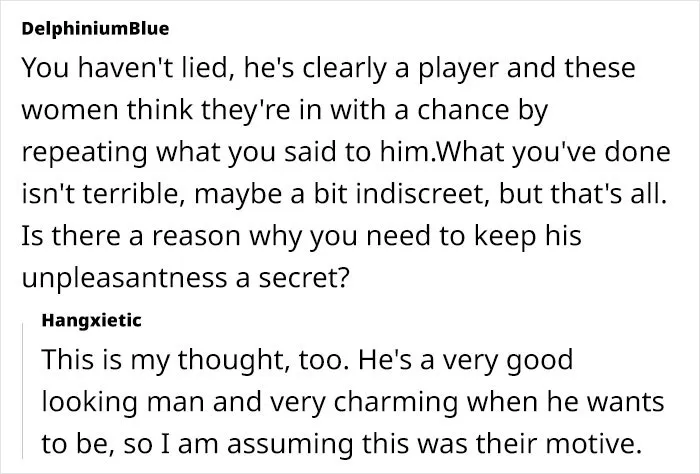This screenshot has width=700, height=474.
Task: Click the word 'chance' in first comment
Action: pos(464,110)
